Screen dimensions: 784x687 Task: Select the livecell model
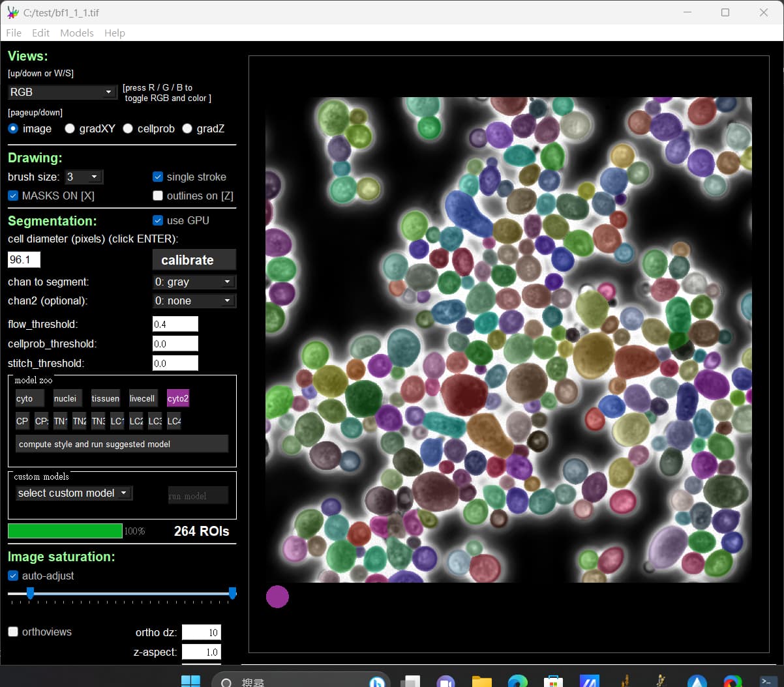143,398
